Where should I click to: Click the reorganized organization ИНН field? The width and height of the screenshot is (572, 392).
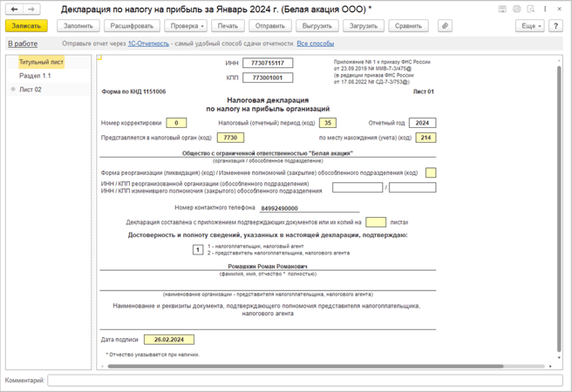click(x=357, y=187)
